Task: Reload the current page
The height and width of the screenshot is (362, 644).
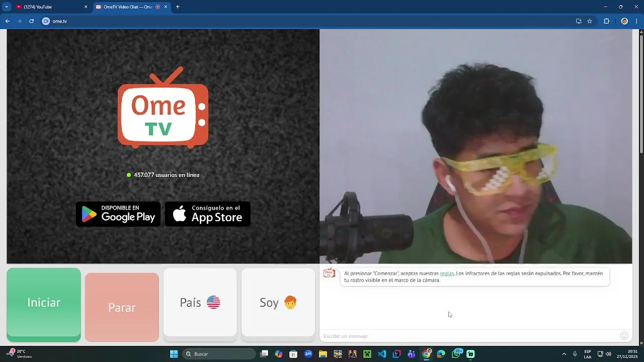Action: point(31,21)
